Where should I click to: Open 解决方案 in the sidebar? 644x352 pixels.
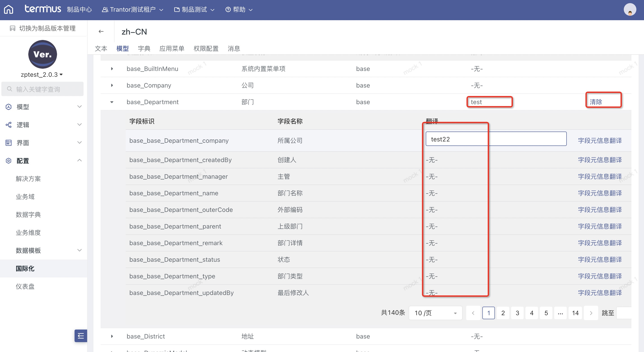(28, 179)
